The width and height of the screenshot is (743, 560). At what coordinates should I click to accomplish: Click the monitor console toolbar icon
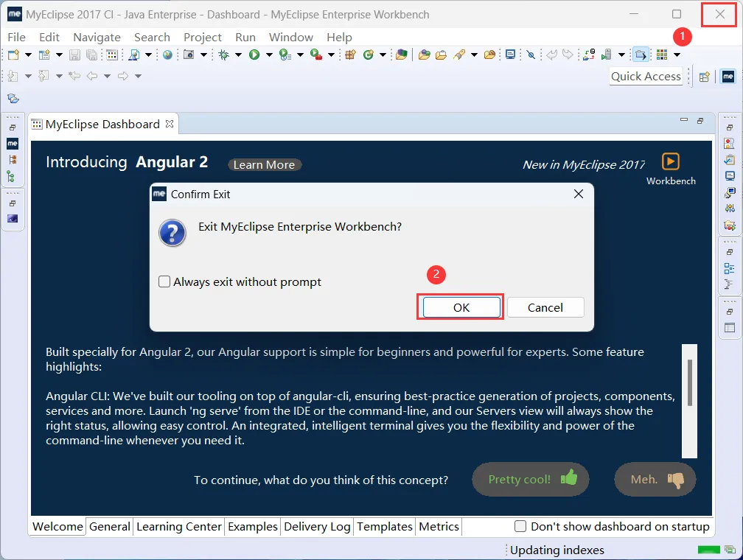pyautogui.click(x=510, y=55)
